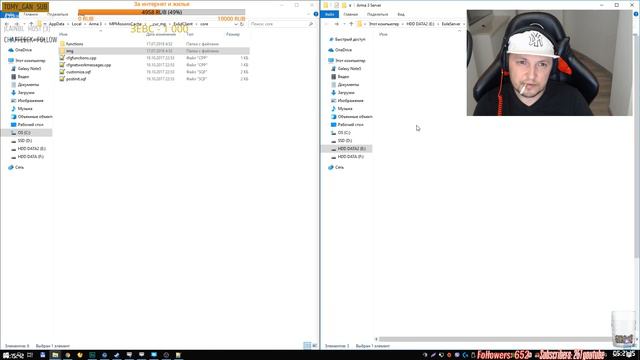This screenshot has width=640, height=360.
Task: Open Главная tab in left Explorer window
Action: tap(31, 14)
